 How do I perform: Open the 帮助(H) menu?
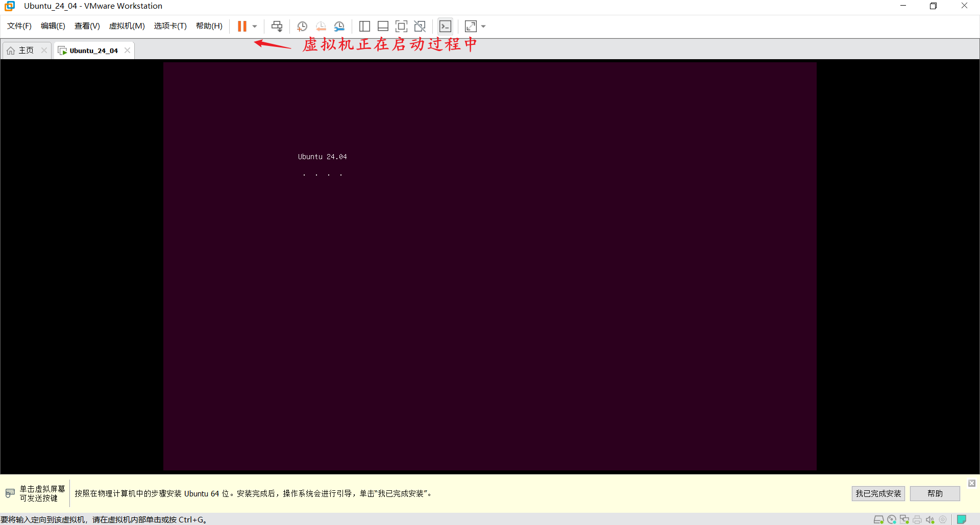209,26
